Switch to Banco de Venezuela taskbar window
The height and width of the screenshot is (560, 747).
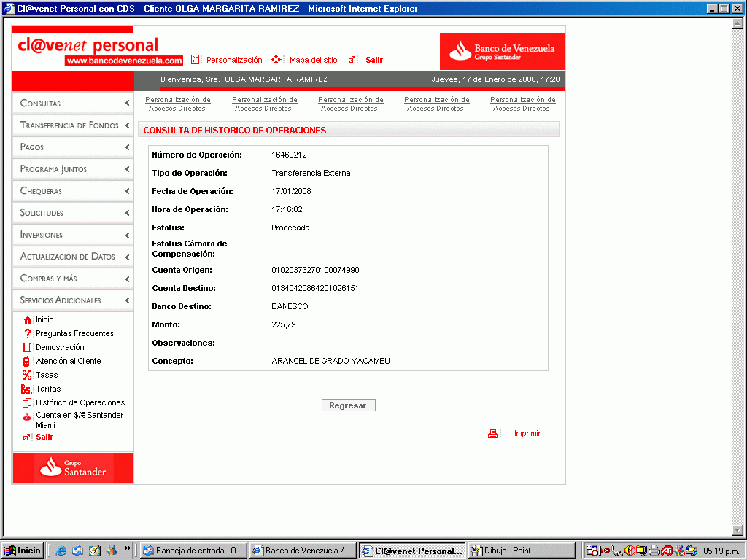click(x=303, y=551)
